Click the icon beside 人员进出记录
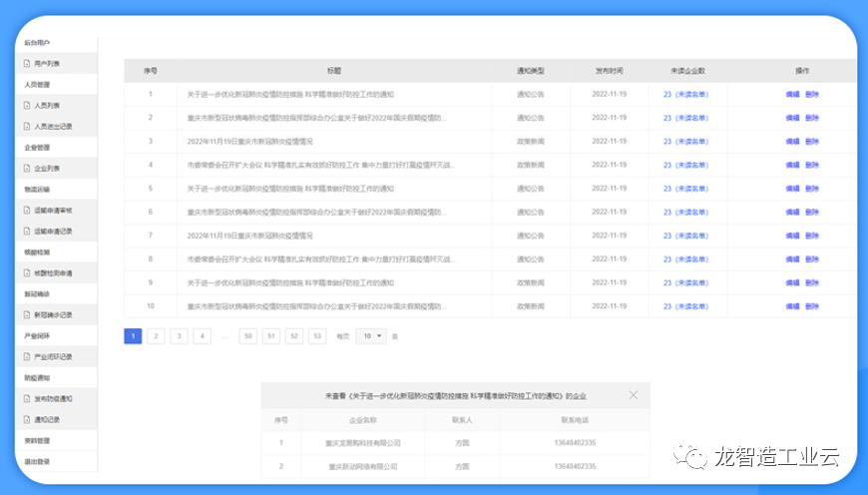The width and height of the screenshot is (868, 495). pos(27,127)
